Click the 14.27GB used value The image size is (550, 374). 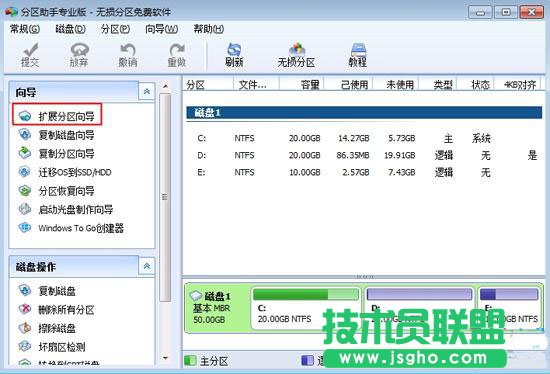[354, 138]
